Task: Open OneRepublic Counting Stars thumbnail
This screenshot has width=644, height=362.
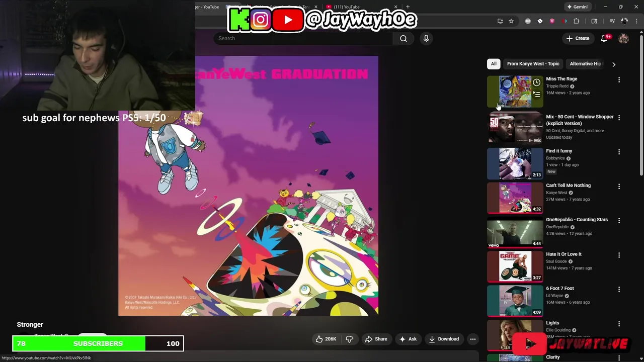Action: click(515, 232)
